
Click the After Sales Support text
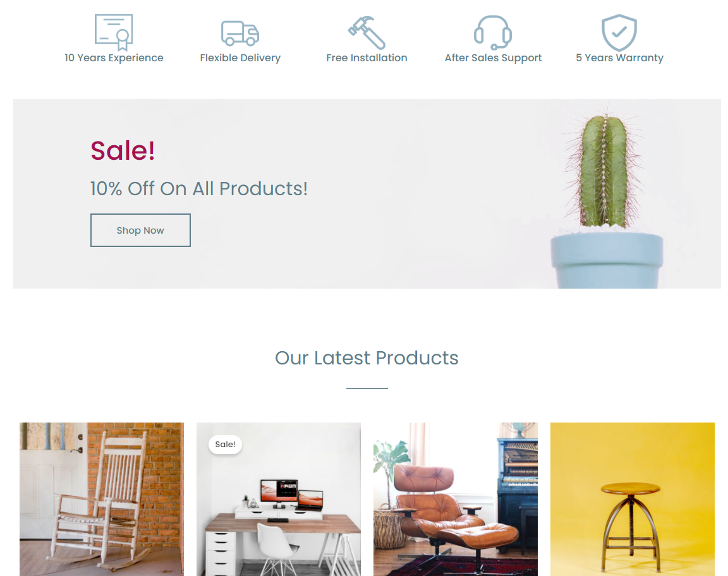(493, 58)
